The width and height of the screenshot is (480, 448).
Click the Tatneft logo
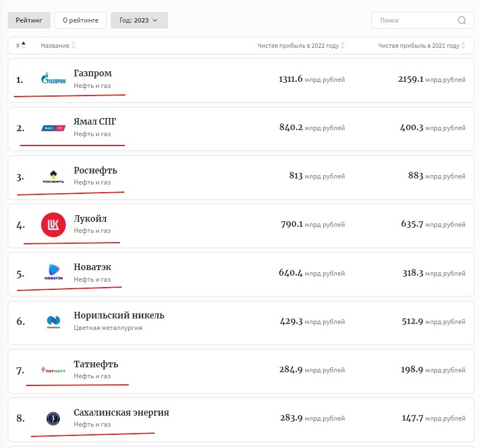(x=53, y=370)
